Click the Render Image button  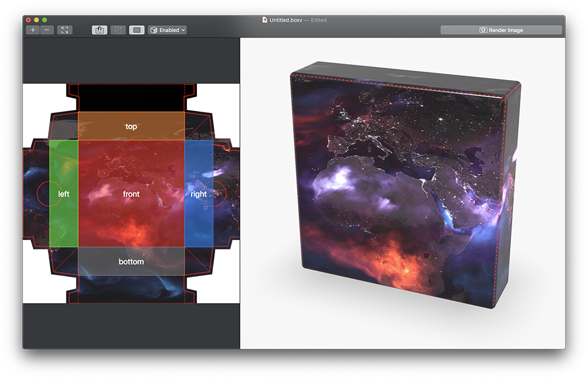(x=501, y=30)
